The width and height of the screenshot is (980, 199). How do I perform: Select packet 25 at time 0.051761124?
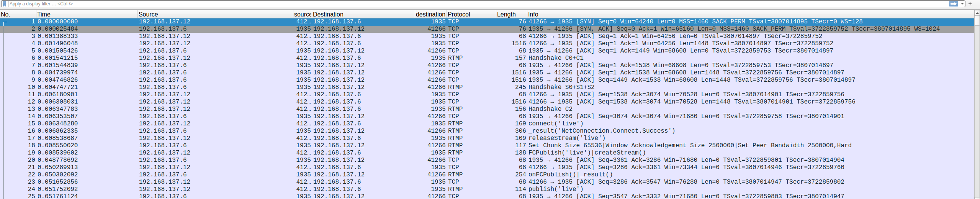tap(487, 196)
